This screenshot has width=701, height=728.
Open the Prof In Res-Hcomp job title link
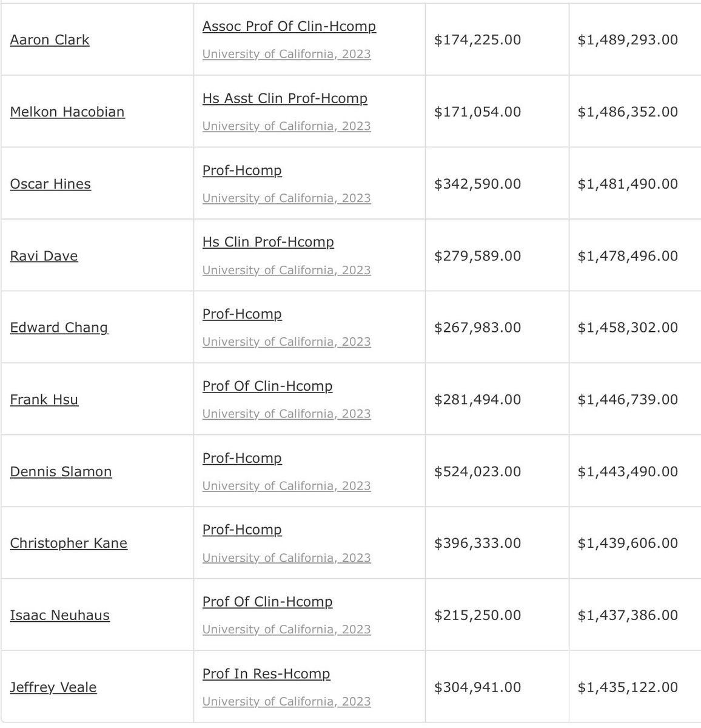266,674
